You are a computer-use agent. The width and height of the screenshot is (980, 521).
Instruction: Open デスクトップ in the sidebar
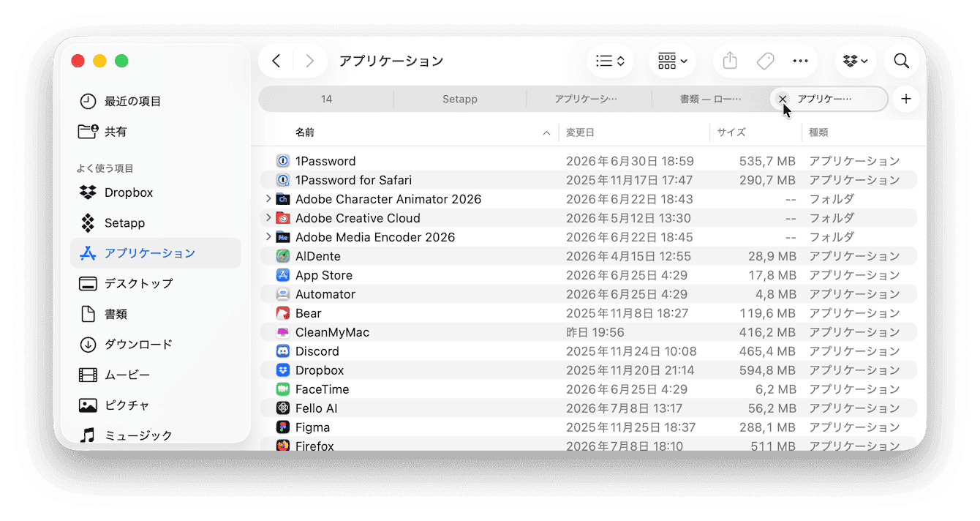click(x=156, y=283)
